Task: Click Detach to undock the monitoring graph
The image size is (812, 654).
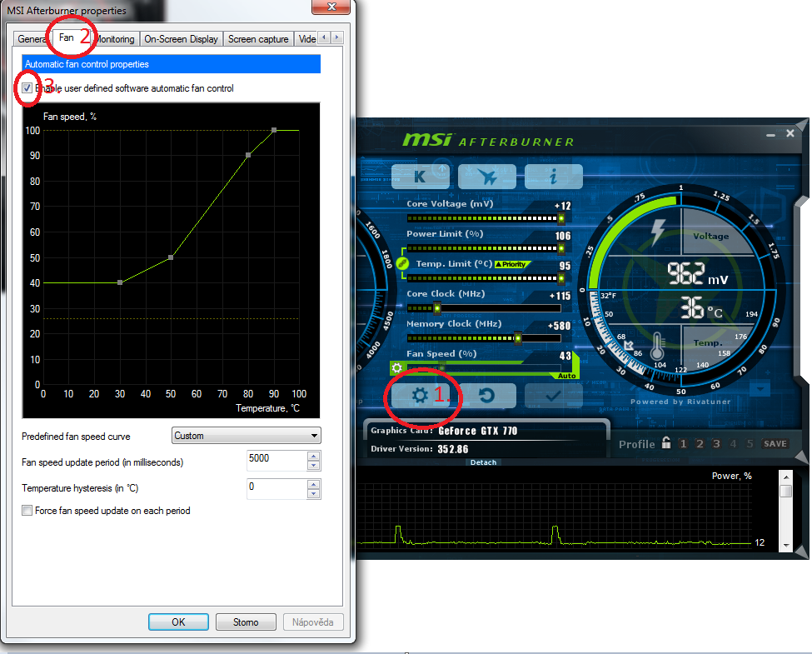Action: click(483, 462)
